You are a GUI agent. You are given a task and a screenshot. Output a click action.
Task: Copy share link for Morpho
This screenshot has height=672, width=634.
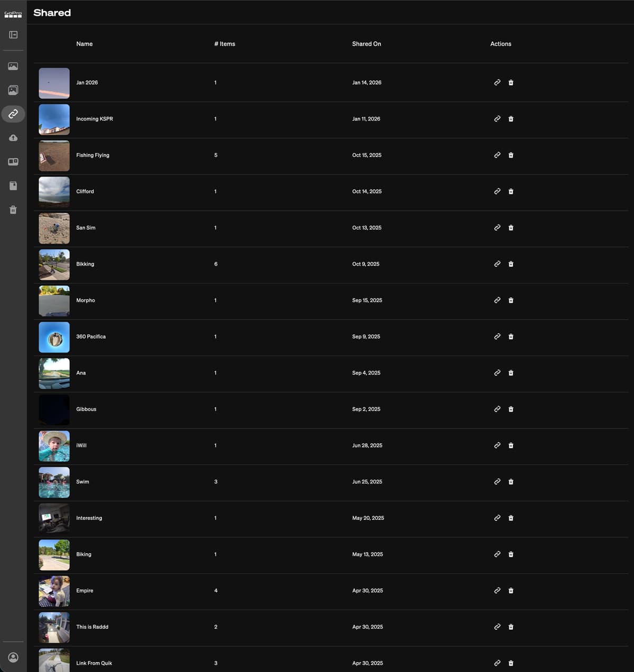(x=497, y=300)
